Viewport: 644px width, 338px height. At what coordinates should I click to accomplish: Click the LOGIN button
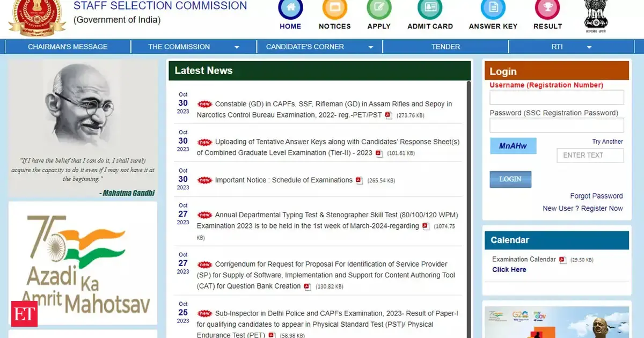tap(510, 179)
